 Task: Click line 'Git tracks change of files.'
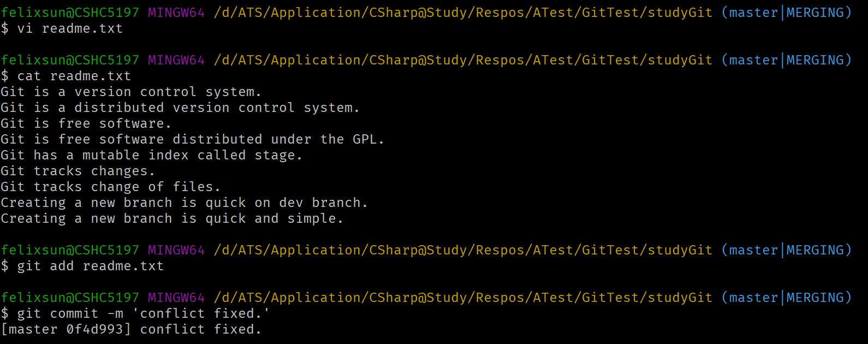pos(111,187)
